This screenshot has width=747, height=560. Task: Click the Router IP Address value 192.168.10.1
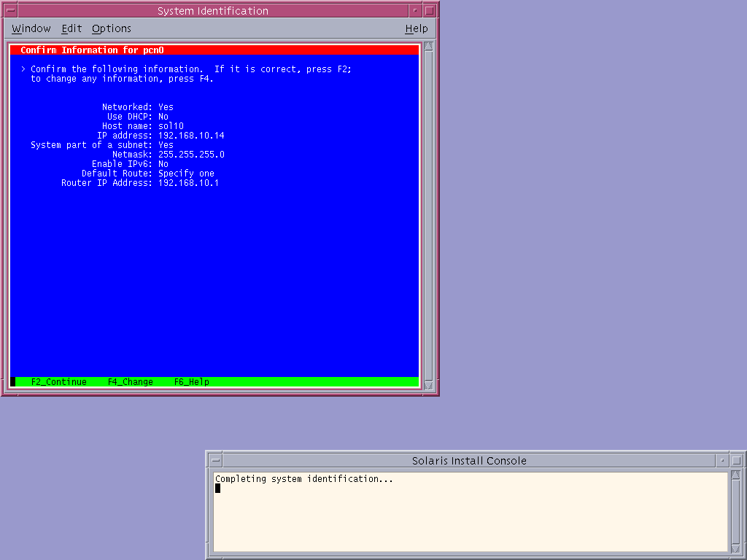point(189,183)
